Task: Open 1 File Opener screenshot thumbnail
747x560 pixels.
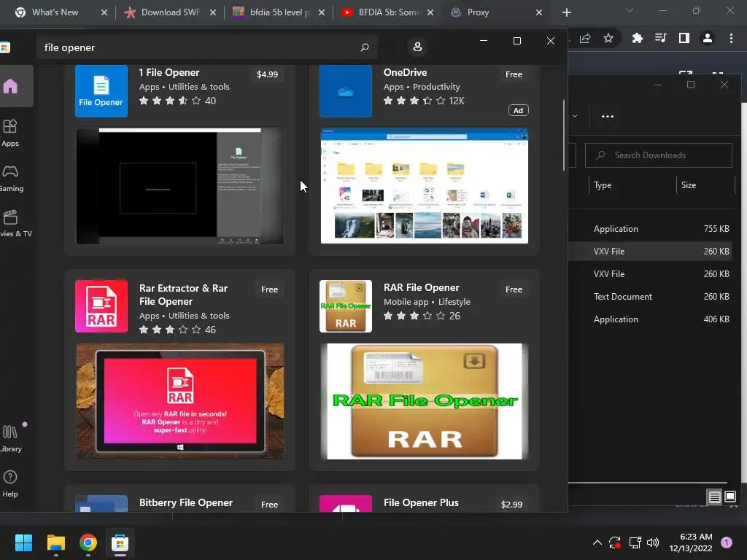Action: click(x=180, y=186)
